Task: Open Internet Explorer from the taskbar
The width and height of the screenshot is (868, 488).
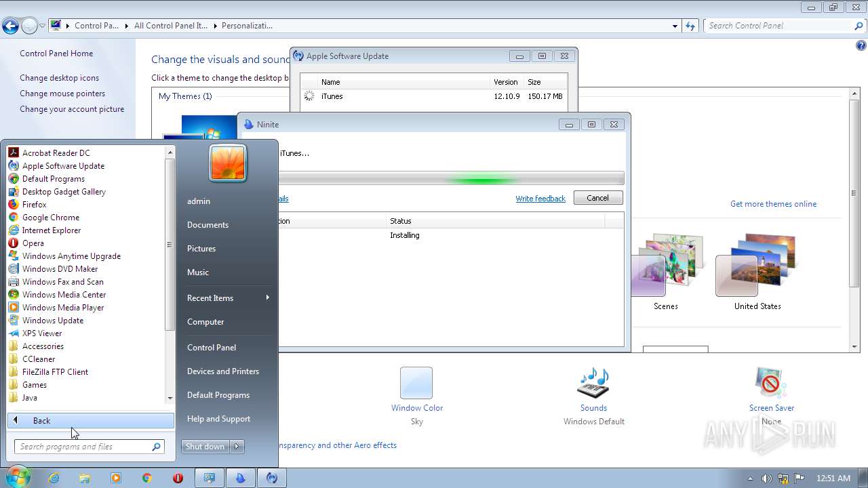Action: pos(54,478)
